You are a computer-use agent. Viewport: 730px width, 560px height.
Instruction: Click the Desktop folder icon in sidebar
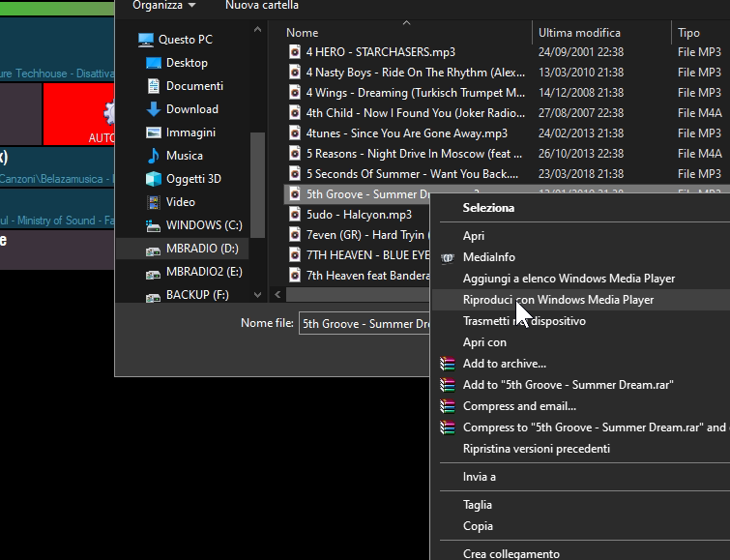pyautogui.click(x=153, y=63)
